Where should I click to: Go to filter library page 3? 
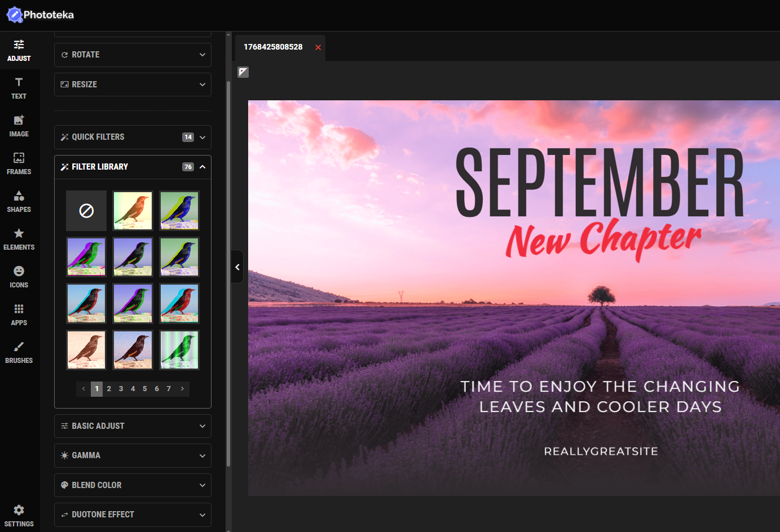click(x=120, y=388)
